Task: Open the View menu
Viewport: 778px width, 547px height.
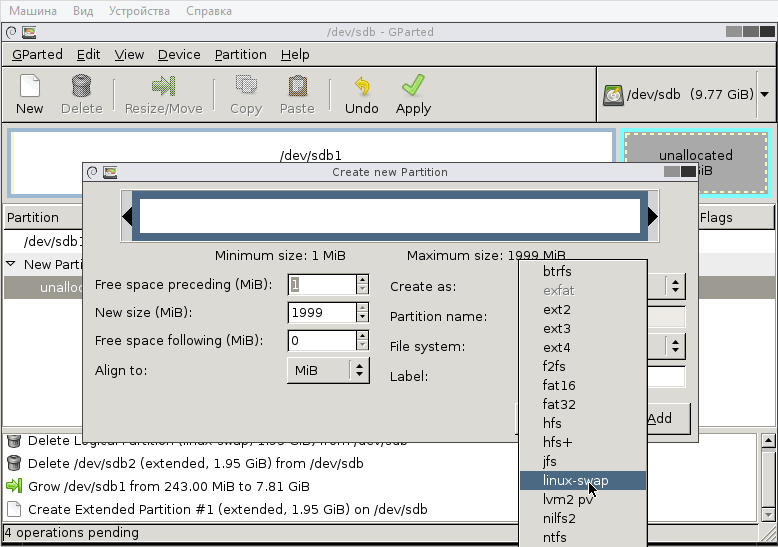Action: coord(129,55)
